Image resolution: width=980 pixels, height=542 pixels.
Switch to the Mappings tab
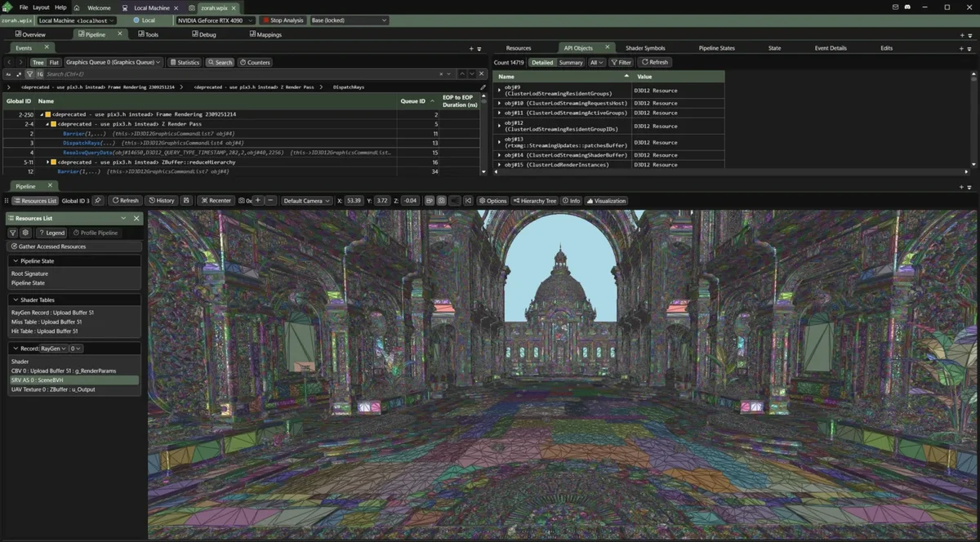[265, 34]
